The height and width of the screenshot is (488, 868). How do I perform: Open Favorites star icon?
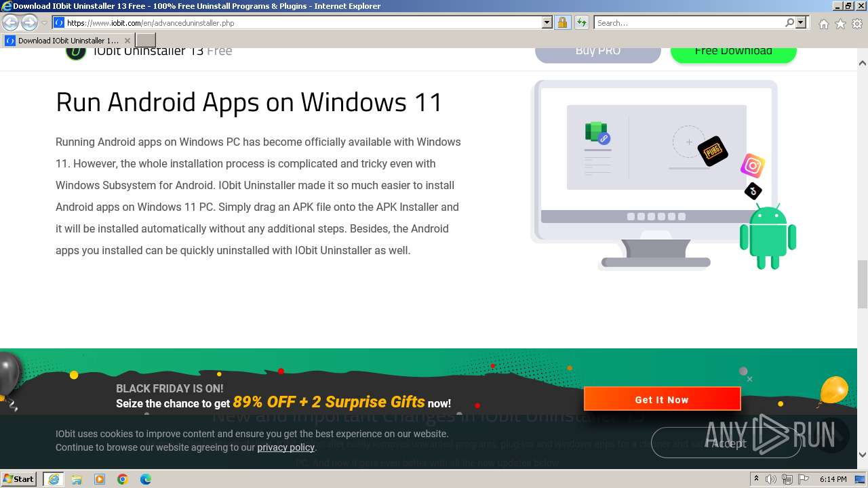tap(840, 24)
